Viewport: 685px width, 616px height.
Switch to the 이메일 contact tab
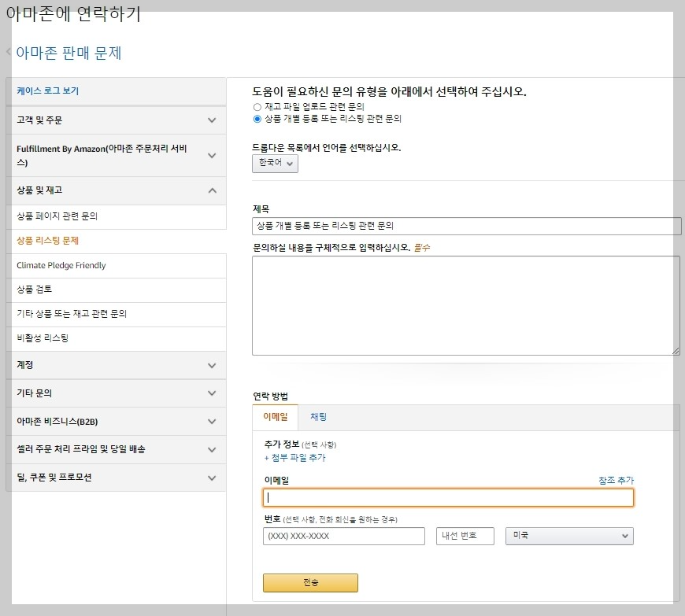coord(276,417)
